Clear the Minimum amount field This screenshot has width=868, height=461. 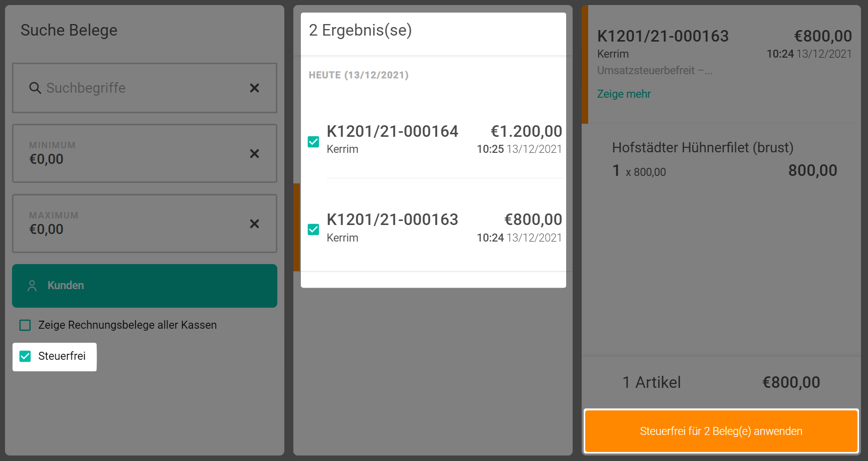[x=254, y=153]
